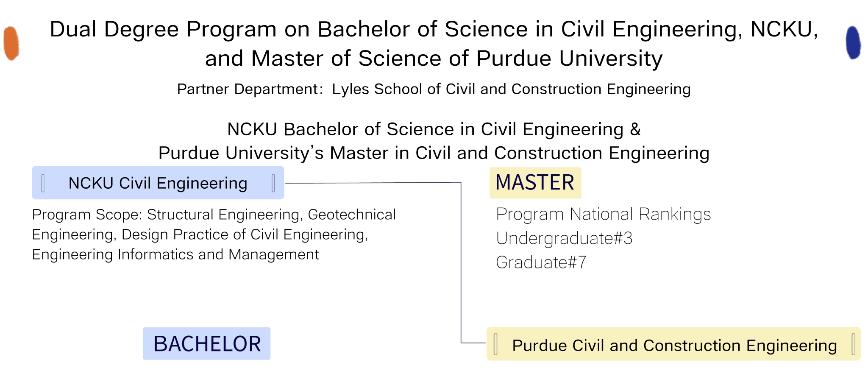
Task: Click the orange oval shape at top left
Action: pyautogui.click(x=11, y=43)
